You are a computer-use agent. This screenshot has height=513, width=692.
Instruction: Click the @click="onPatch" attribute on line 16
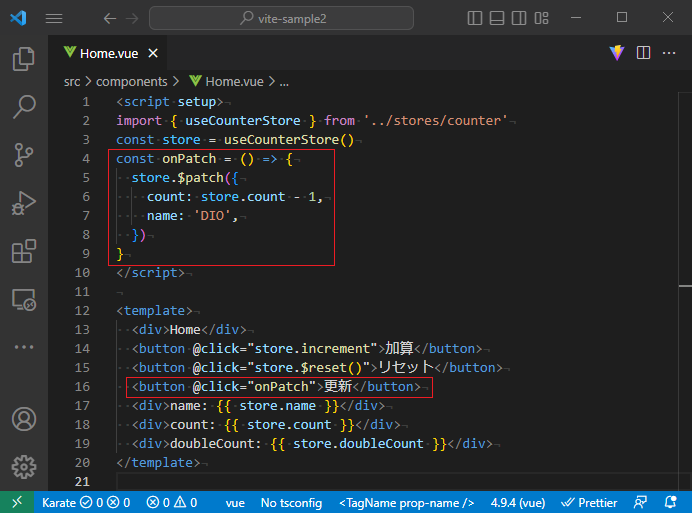255,386
